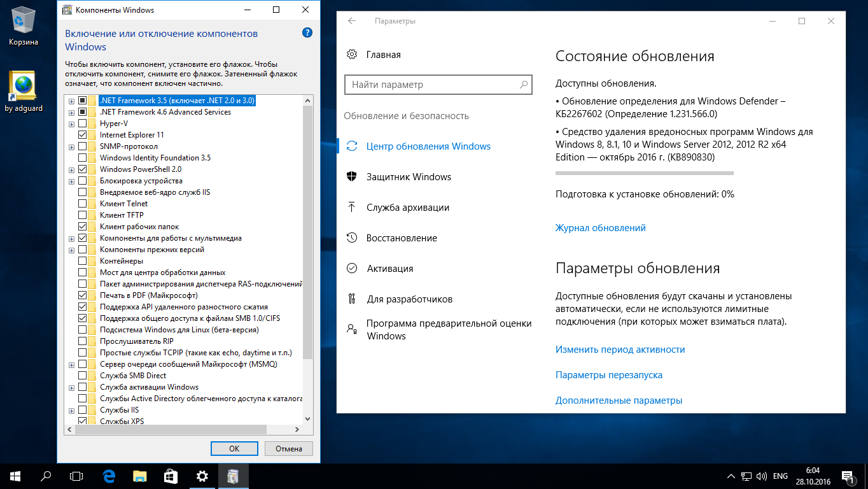
Task: Click the Для разработчиков tools icon
Action: click(352, 299)
